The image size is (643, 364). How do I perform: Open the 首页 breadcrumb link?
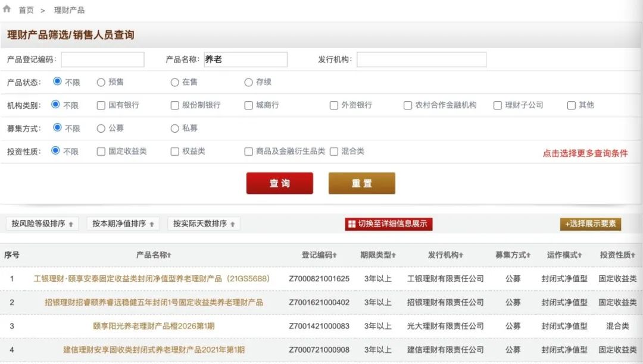(x=26, y=10)
